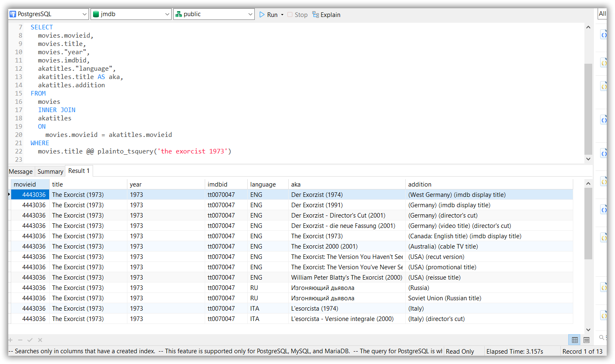This screenshot has height=364, width=615.
Task: Click the '(USA) (promotional title)' cell
Action: 489,267
